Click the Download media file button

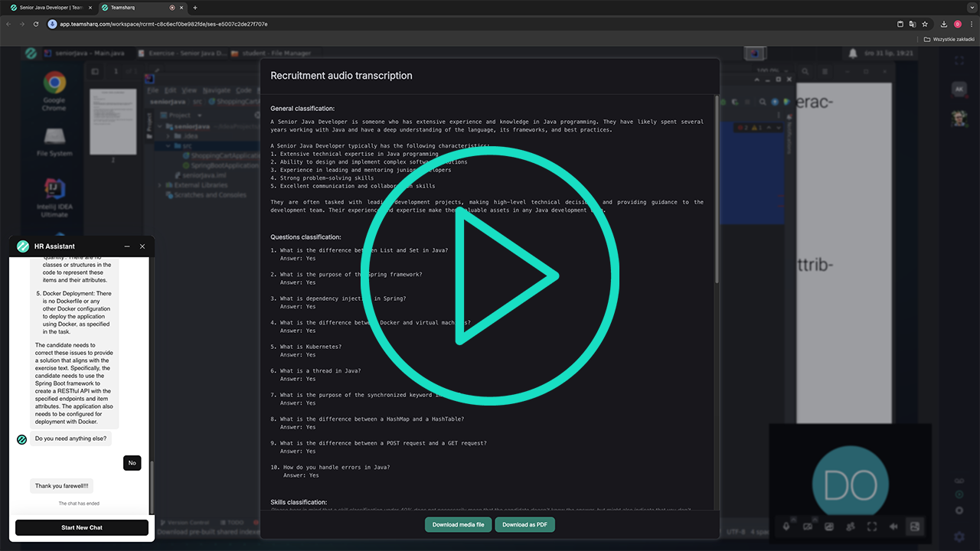458,525
